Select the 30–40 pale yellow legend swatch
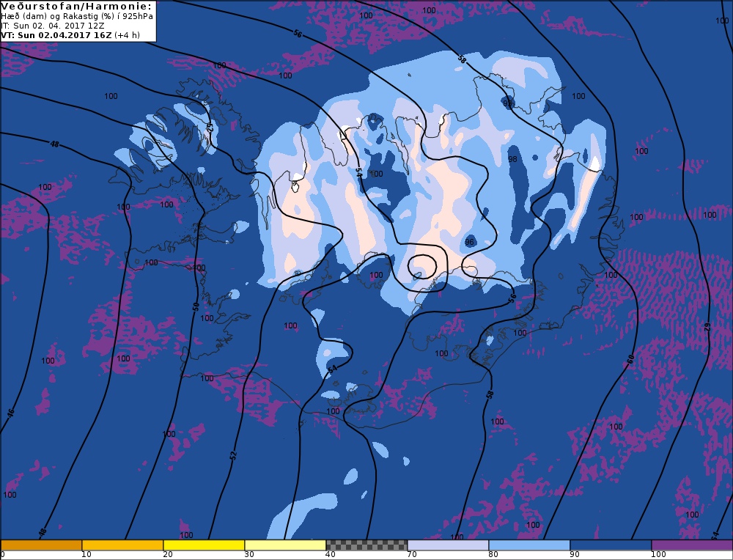The image size is (733, 560). pos(285,545)
